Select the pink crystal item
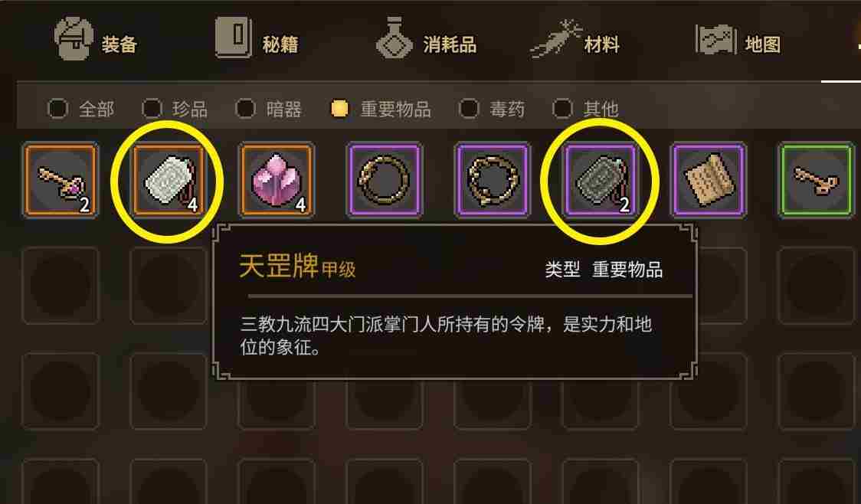Viewport: 861px width, 504px height. pos(277,180)
